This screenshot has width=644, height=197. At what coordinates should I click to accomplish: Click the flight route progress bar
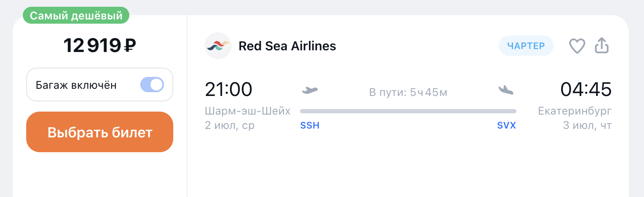(x=408, y=111)
